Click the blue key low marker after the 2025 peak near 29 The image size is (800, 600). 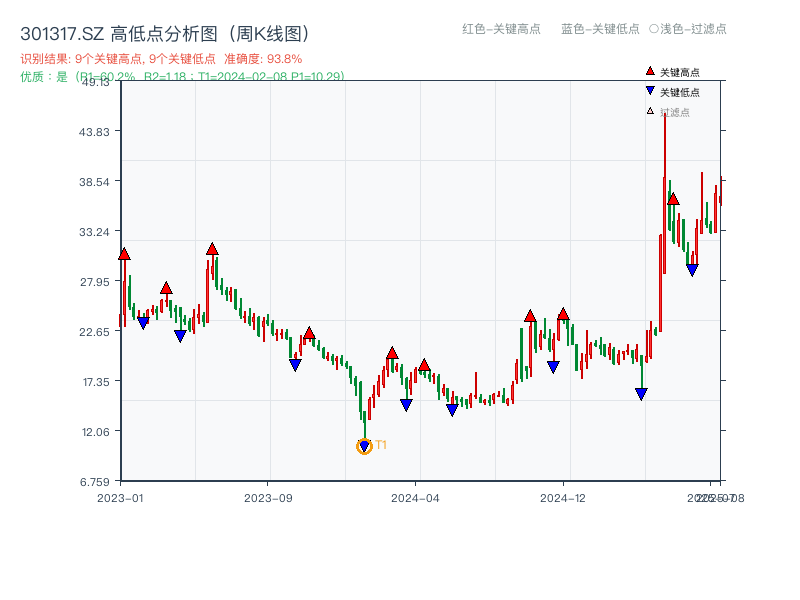click(692, 270)
